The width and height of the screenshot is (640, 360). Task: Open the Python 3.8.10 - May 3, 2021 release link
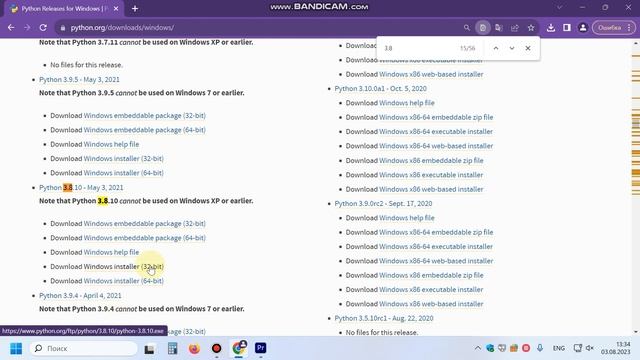pos(81,188)
